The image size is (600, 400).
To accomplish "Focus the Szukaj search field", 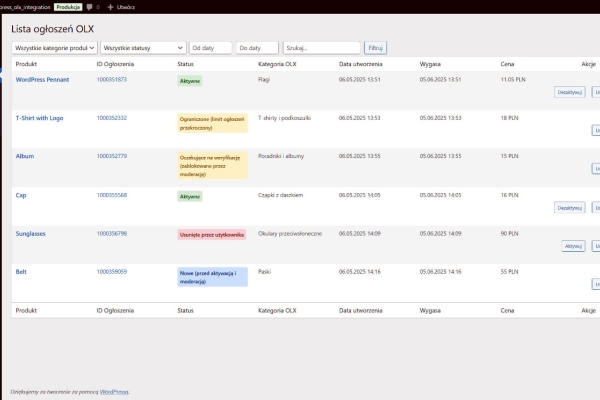I will click(x=322, y=48).
